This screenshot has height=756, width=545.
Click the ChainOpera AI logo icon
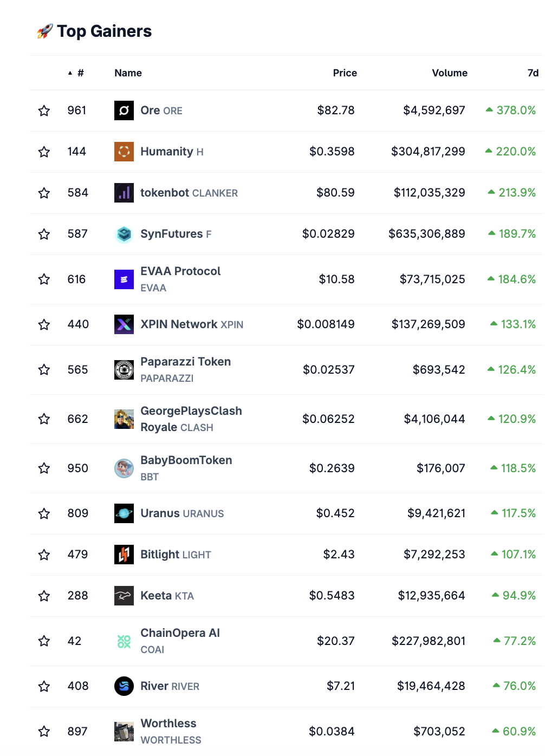(124, 641)
